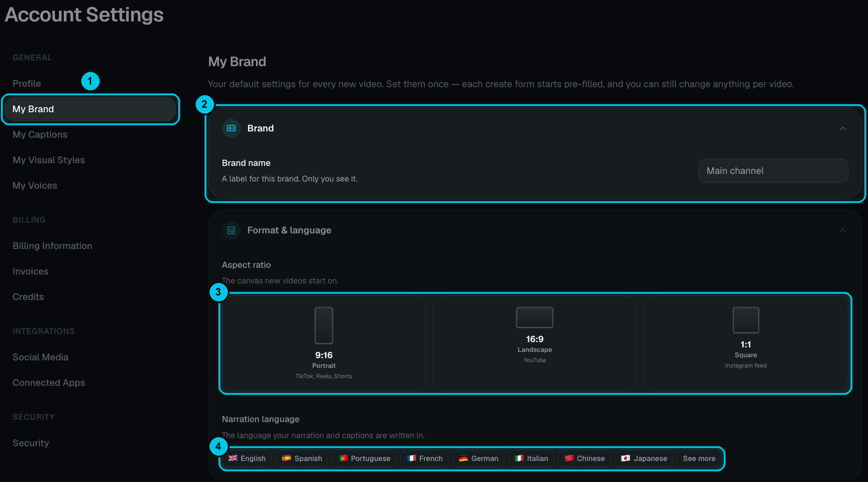Select Portuguese narration language
Screen dimensions: 868x482
pyautogui.click(x=364, y=458)
